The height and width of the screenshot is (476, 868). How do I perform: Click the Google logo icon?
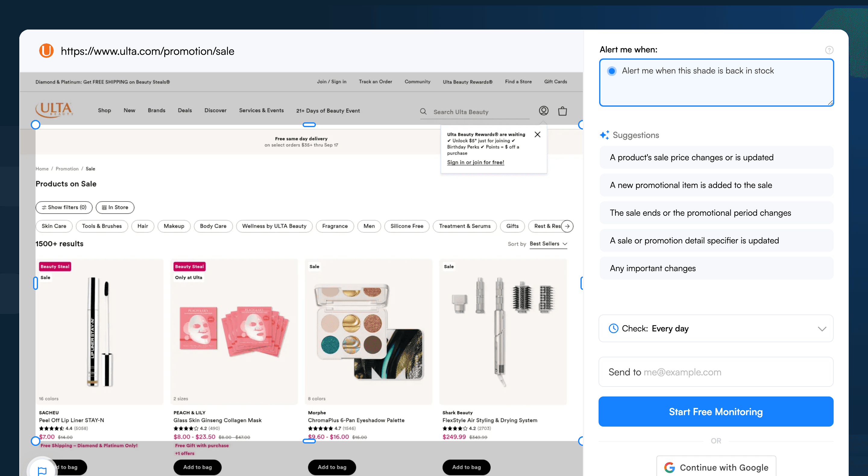(x=669, y=468)
